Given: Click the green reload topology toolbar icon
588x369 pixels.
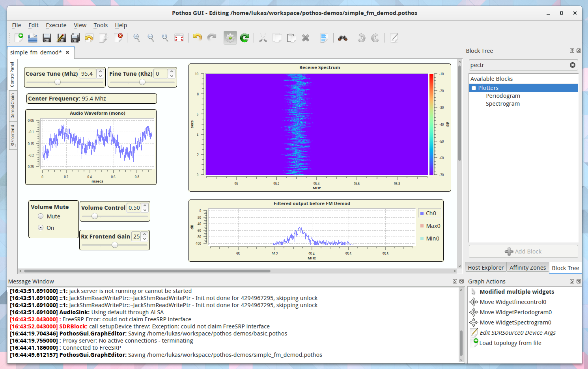Looking at the screenshot, I should [x=245, y=37].
